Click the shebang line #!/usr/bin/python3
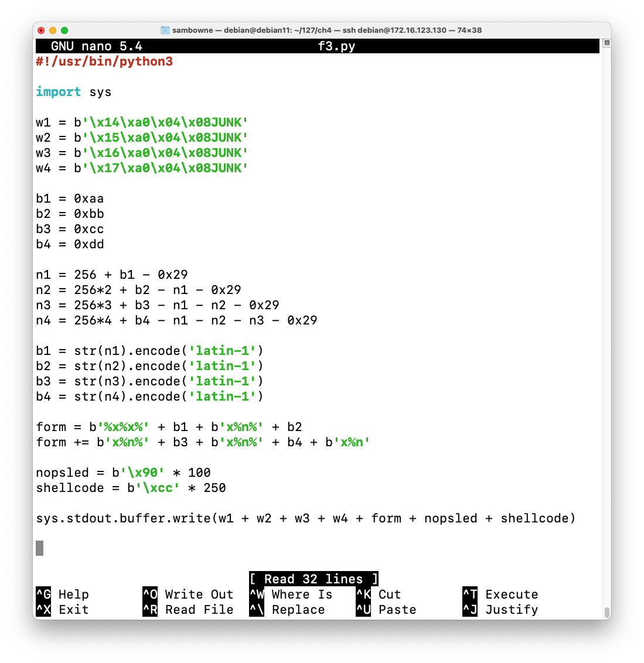Image resolution: width=644 pixels, height=663 pixels. [x=104, y=61]
